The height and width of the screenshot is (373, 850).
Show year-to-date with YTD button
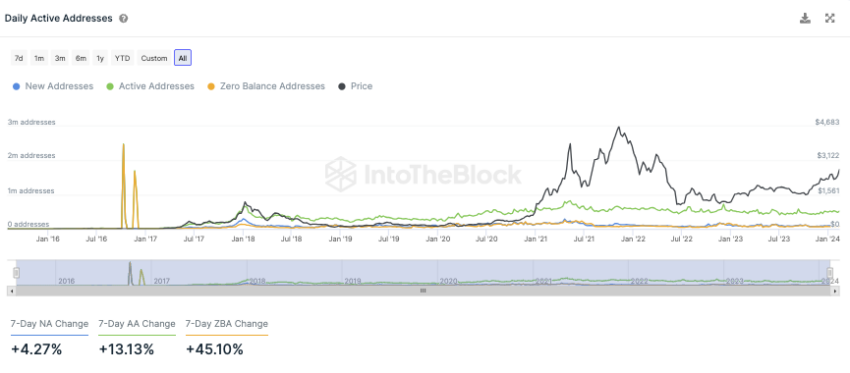pos(122,58)
